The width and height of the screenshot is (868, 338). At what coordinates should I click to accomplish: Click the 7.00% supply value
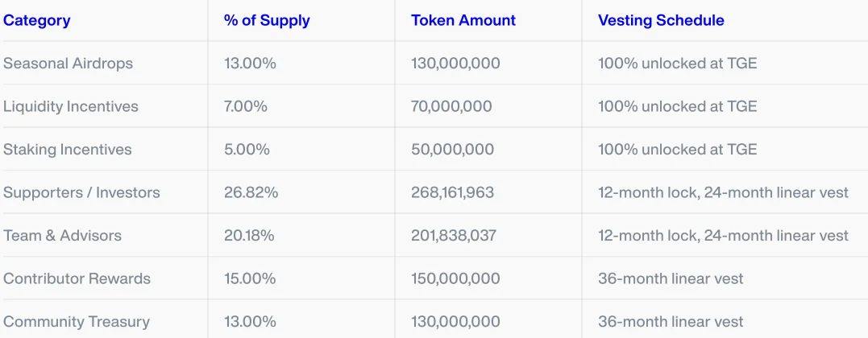(x=246, y=106)
